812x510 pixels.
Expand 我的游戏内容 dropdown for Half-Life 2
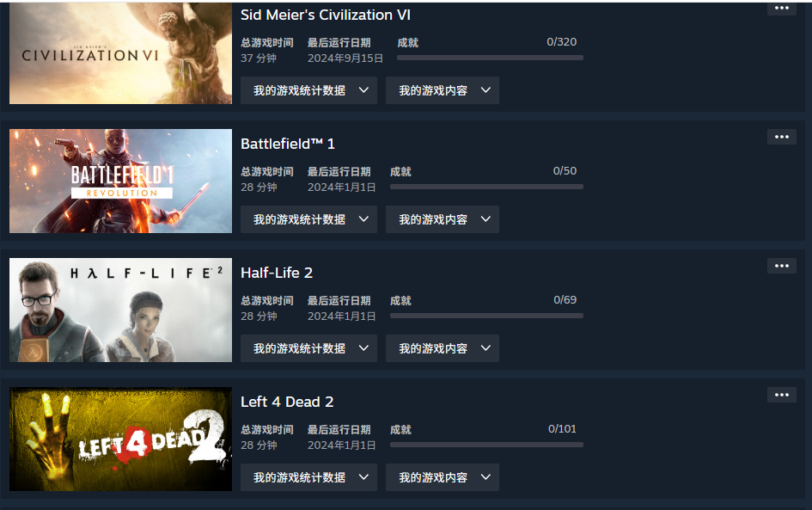(x=443, y=348)
